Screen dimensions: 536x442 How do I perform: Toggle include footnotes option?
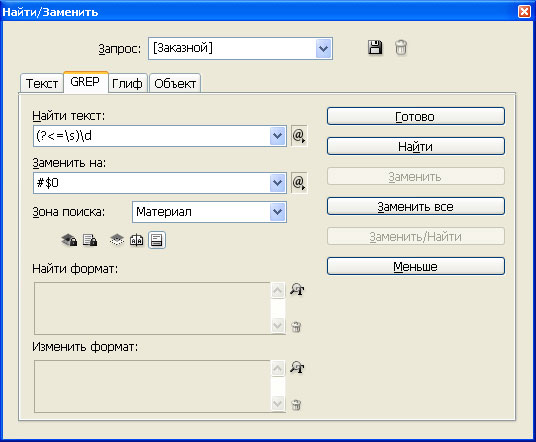[x=157, y=240]
